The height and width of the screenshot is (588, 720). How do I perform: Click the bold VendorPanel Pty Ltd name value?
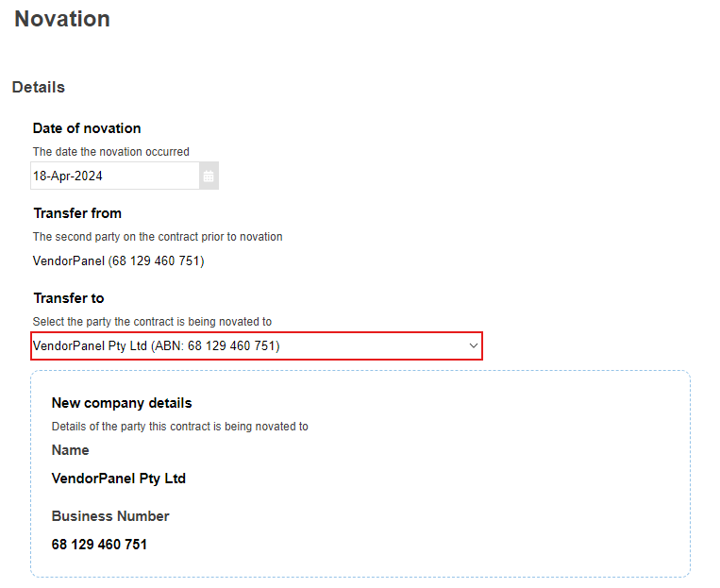119,479
